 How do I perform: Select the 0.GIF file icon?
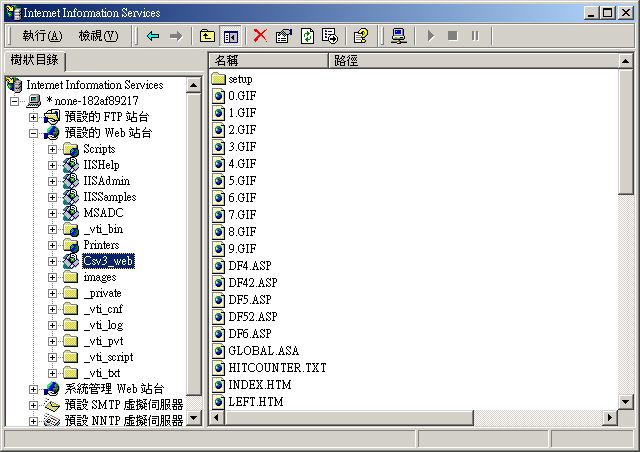click(x=219, y=96)
